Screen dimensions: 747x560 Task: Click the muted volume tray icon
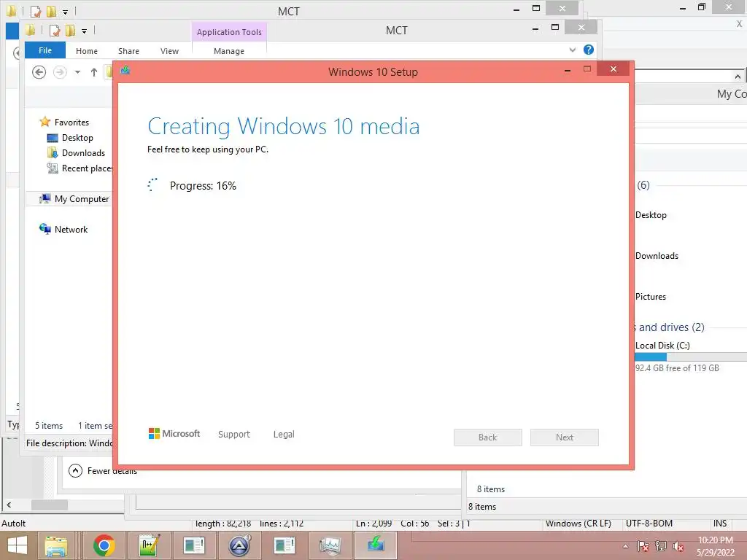678,546
